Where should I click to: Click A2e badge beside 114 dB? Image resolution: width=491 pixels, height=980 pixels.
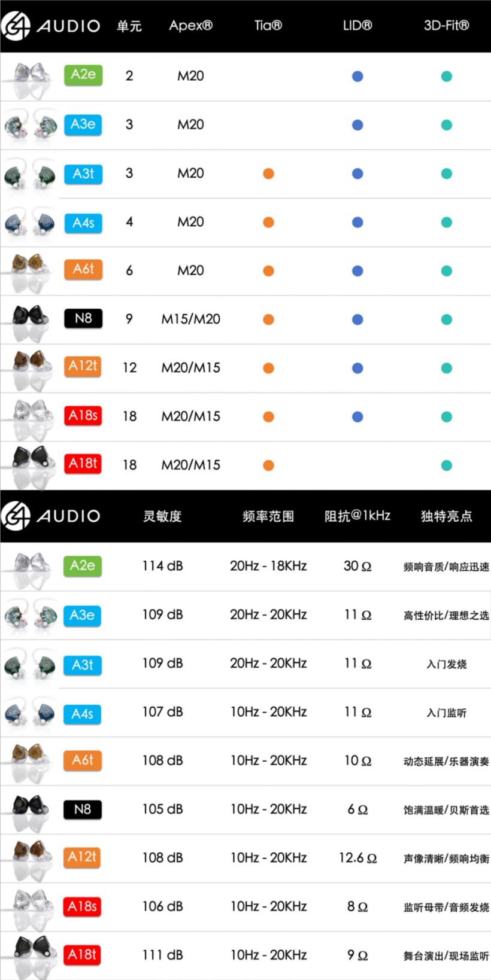point(82,565)
